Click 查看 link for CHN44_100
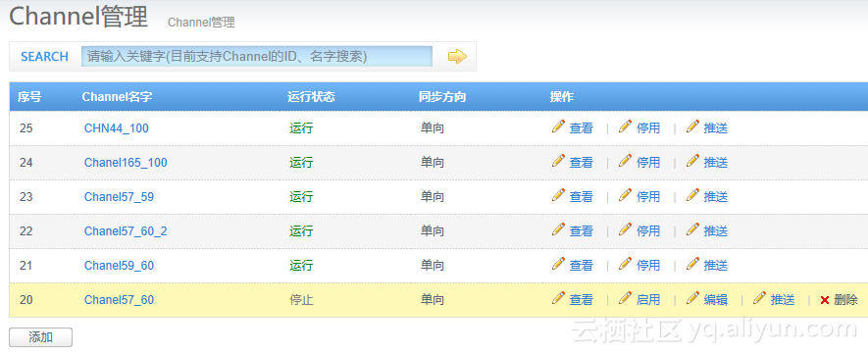 tap(582, 128)
